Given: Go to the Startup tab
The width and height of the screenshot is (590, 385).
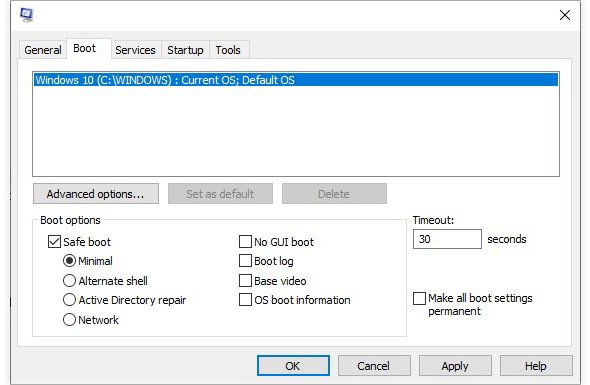Looking at the screenshot, I should [185, 50].
